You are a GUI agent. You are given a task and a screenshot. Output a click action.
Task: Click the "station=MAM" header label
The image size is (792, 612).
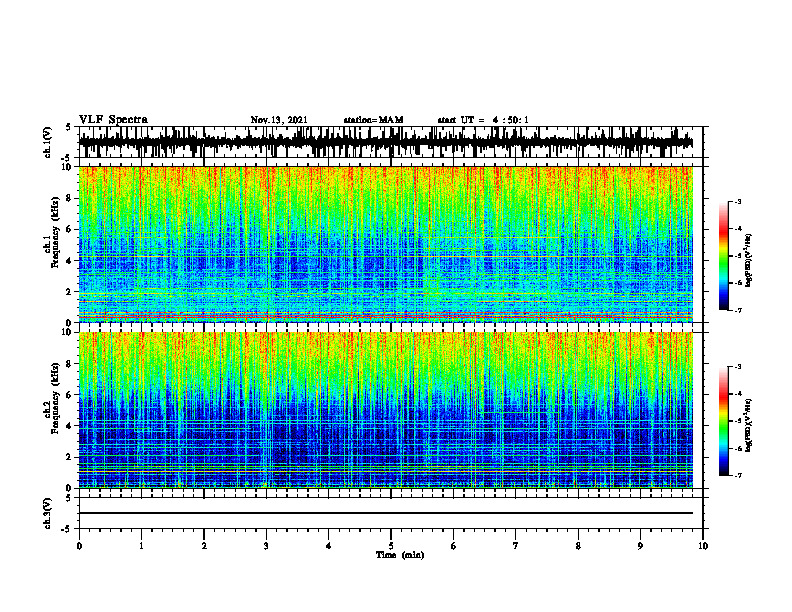click(x=373, y=120)
